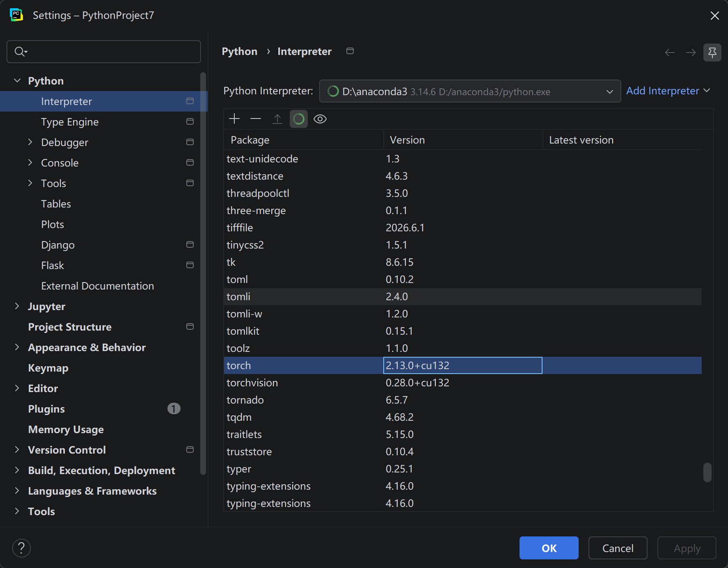Expand Appearance & Behavior group
The width and height of the screenshot is (728, 568).
tap(17, 347)
